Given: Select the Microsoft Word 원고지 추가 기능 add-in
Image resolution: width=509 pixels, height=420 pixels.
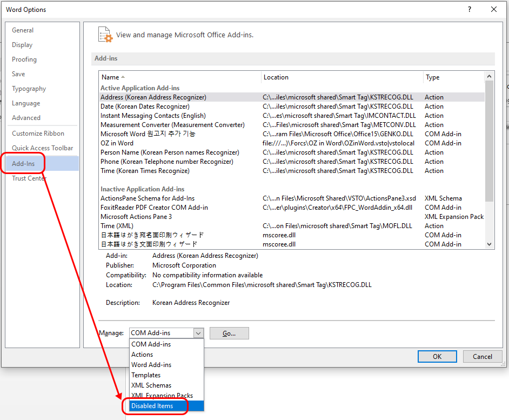Looking at the screenshot, I should click(292, 134).
